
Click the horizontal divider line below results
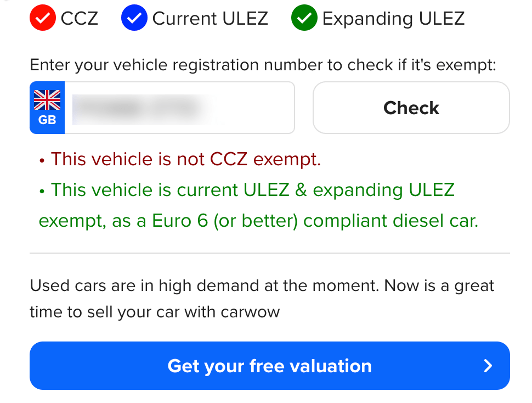(x=269, y=253)
